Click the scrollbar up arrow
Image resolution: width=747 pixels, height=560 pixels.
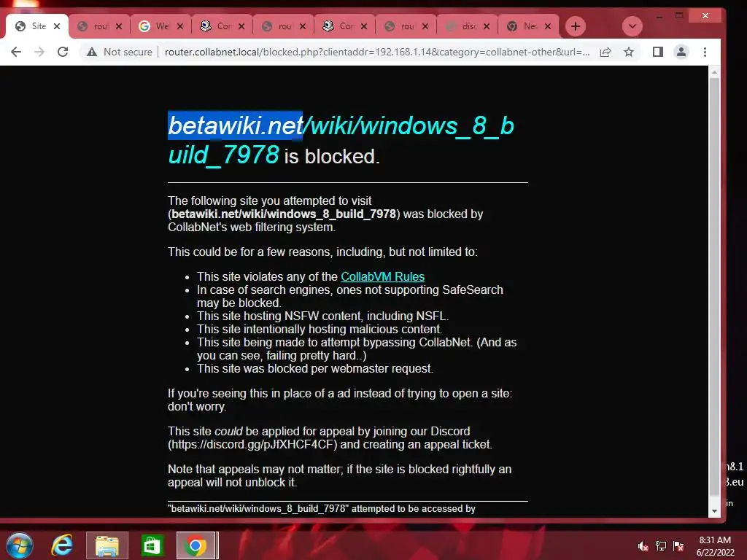[x=714, y=72]
